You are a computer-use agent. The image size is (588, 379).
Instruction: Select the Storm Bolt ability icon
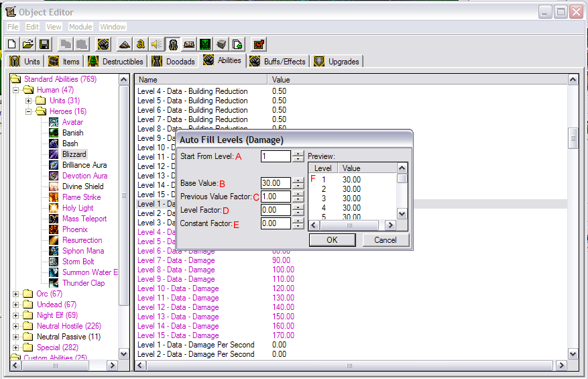click(54, 262)
